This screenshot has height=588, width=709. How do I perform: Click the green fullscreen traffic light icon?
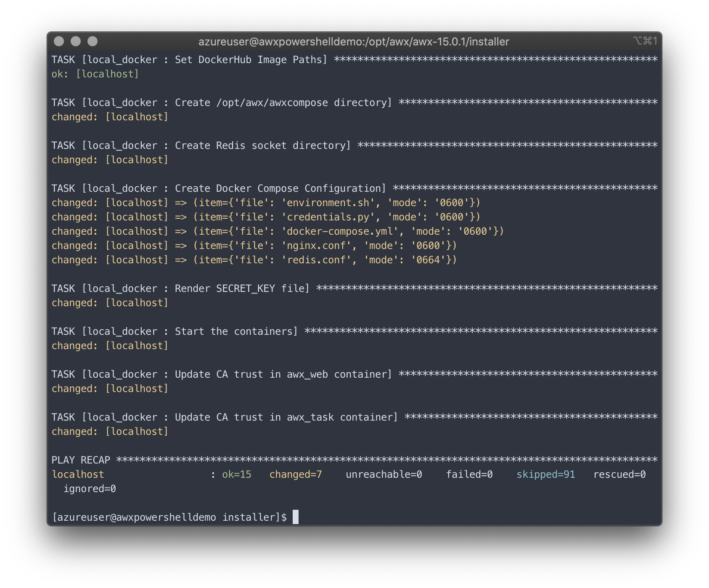tap(92, 42)
